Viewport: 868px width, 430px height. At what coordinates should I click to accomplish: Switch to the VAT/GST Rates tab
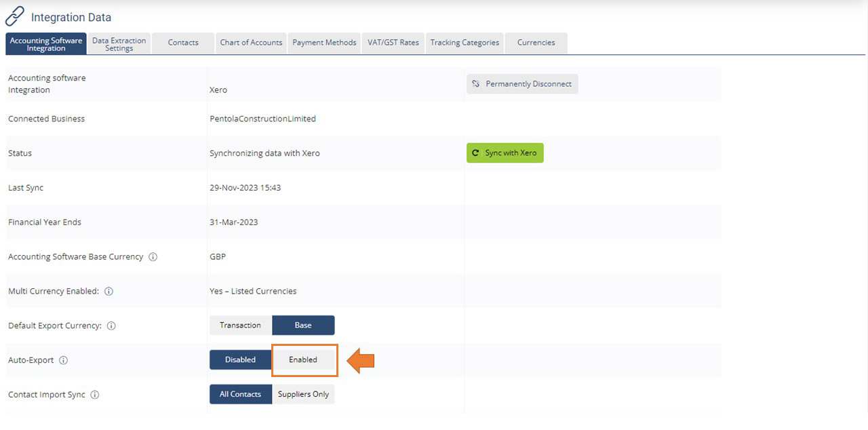coord(393,42)
